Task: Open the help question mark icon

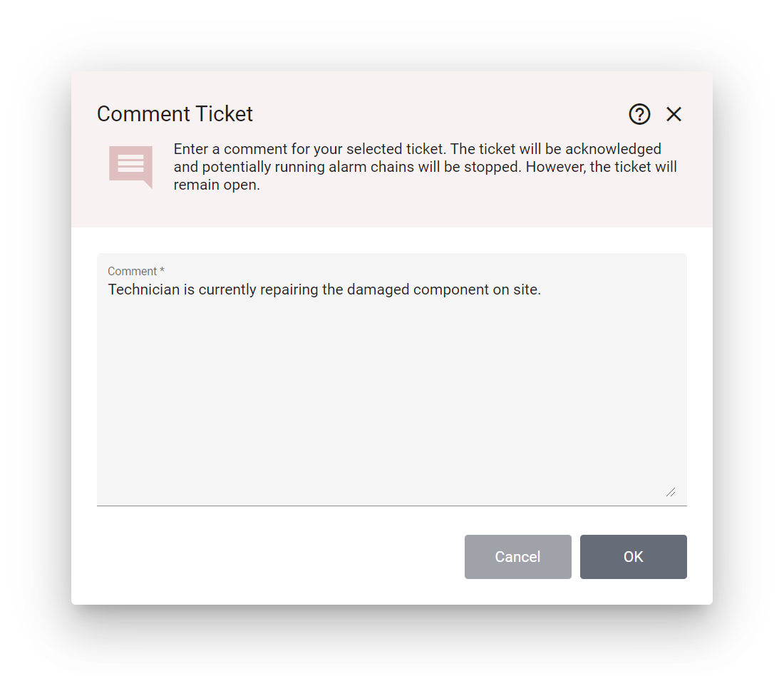Action: coord(639,114)
